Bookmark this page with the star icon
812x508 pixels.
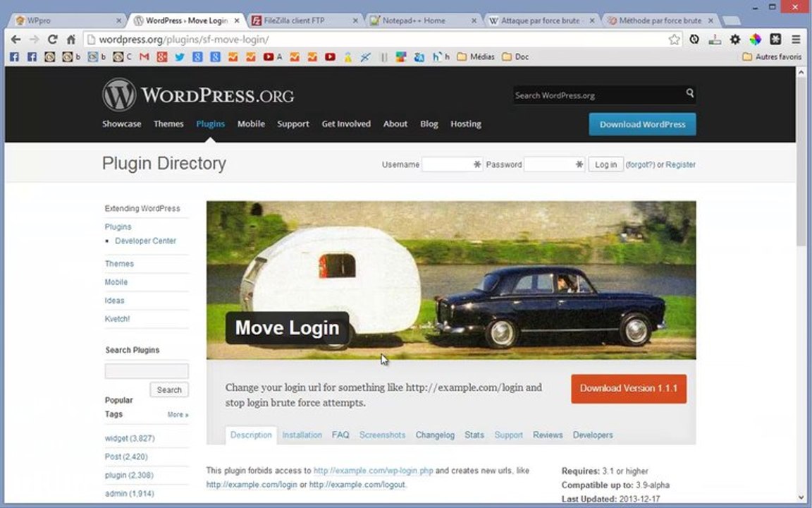[x=674, y=40]
